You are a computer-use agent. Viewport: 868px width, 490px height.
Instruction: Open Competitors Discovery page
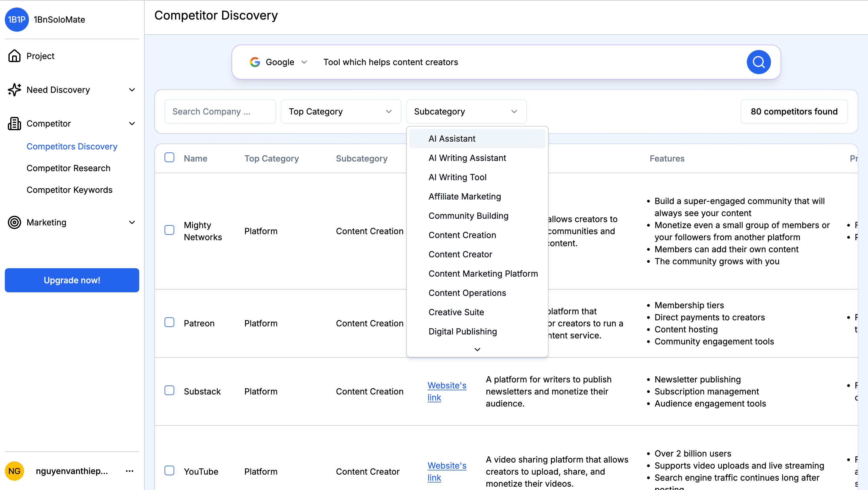(x=71, y=146)
